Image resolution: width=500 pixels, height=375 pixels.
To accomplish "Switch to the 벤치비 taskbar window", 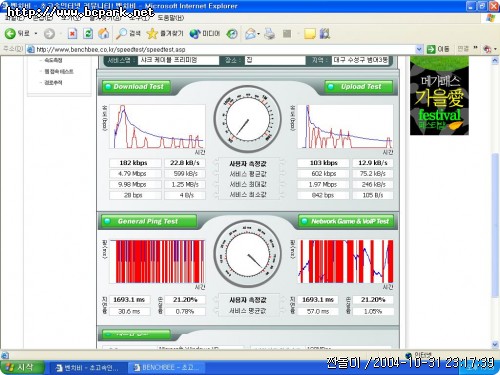I will 88,368.
